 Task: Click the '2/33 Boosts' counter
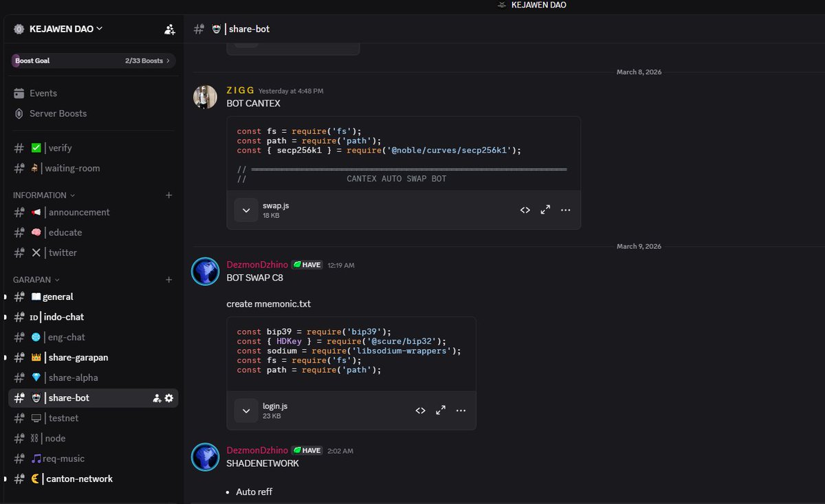coord(144,61)
